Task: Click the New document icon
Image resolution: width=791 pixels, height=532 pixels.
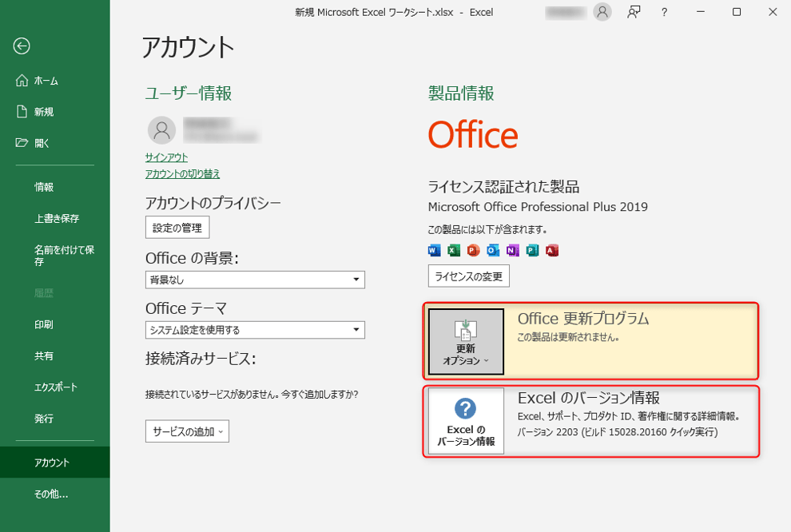Action: (x=22, y=112)
